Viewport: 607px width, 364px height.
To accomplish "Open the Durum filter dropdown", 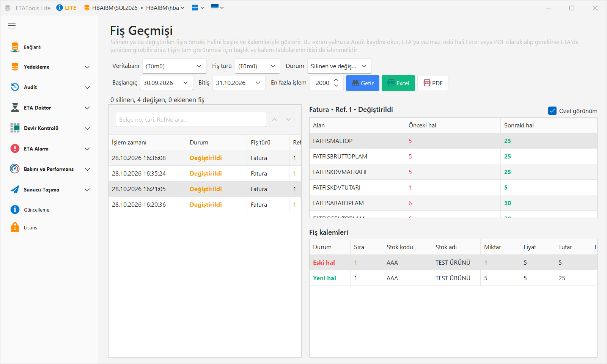I will 340,66.
